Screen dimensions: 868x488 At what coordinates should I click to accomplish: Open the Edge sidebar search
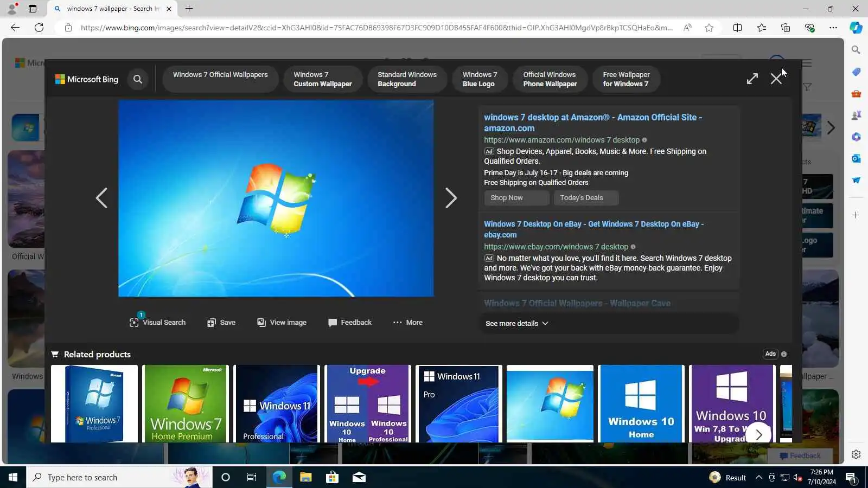[856, 50]
